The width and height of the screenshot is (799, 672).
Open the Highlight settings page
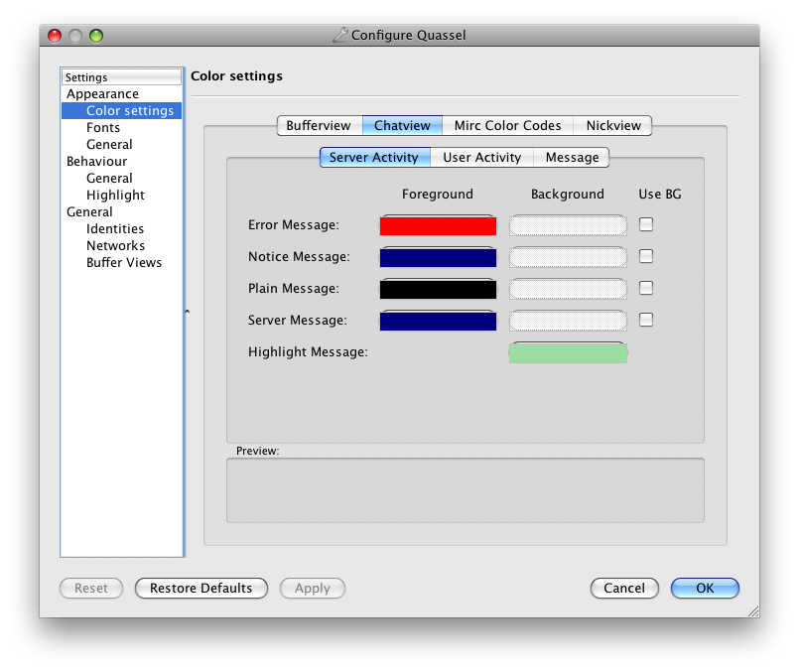(116, 195)
